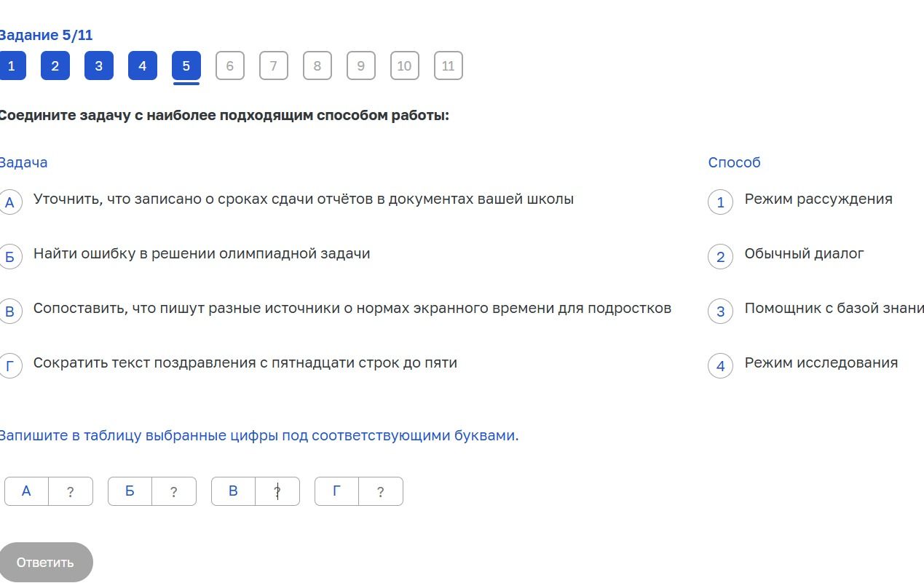Go to question 4 in the task navigator
924x583 pixels.
click(x=143, y=66)
